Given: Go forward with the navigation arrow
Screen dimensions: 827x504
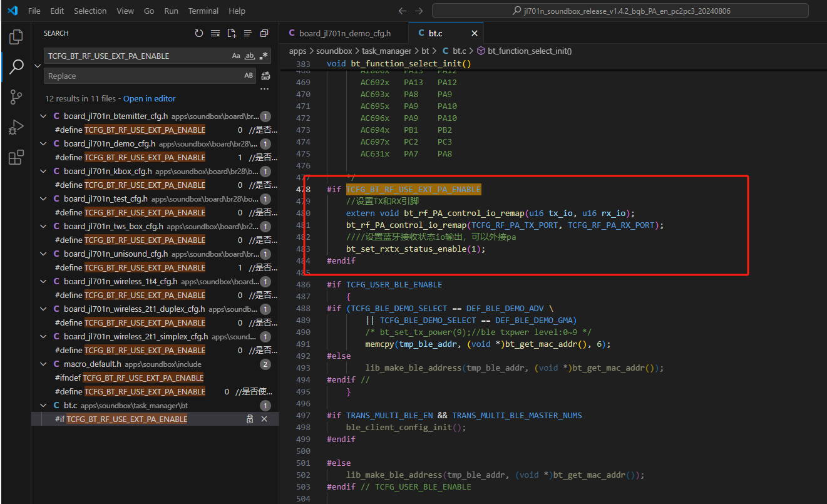Looking at the screenshot, I should (419, 11).
